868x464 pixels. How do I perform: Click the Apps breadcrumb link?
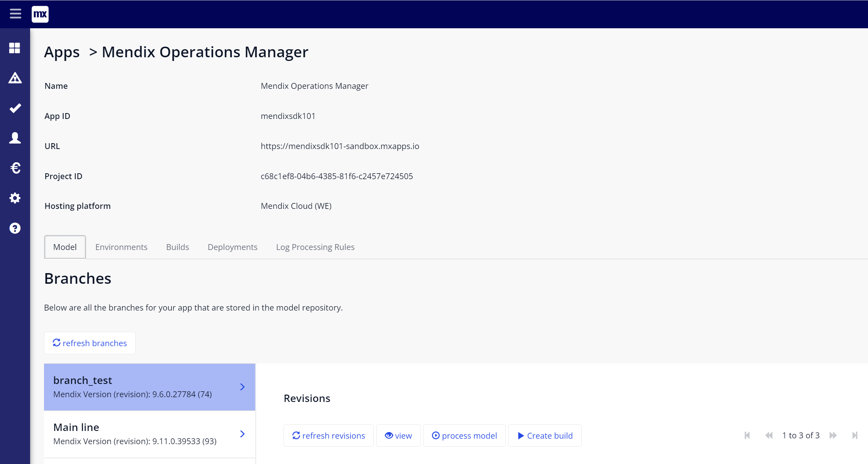pos(62,52)
